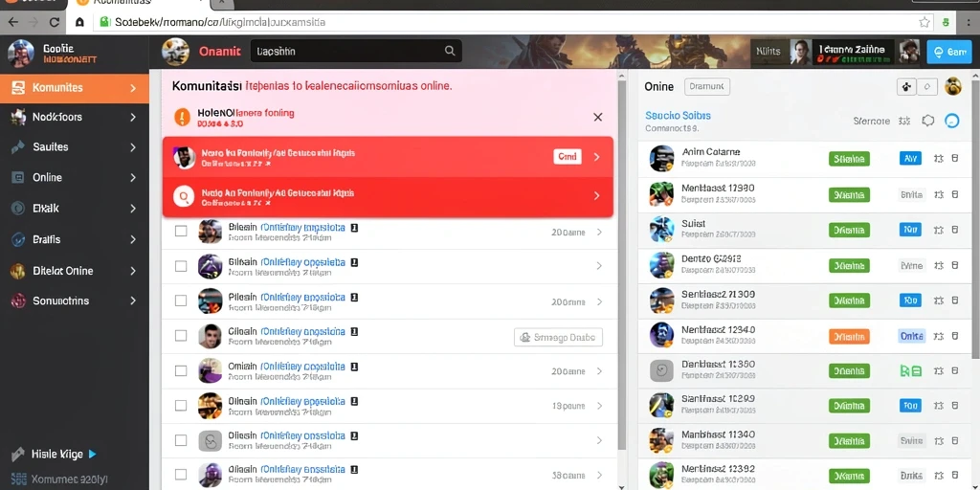Click the trash icon in the Anim Colarne row

954,159
